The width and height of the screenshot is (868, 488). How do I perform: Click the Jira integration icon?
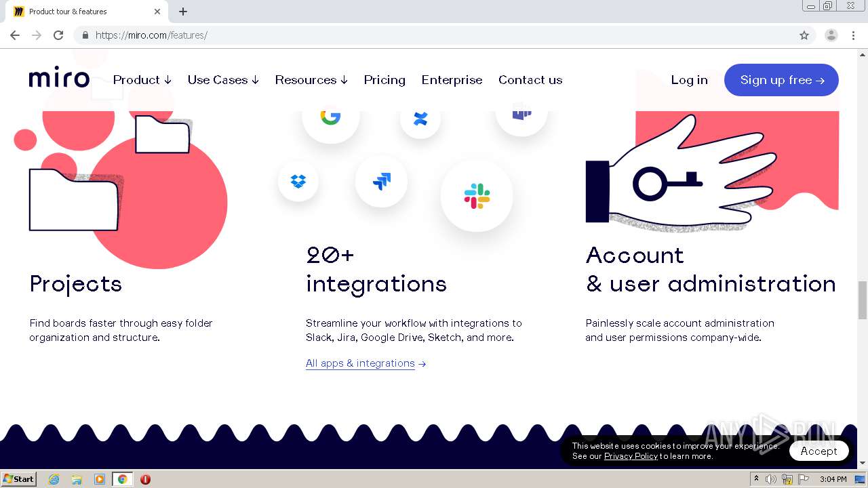coord(382,181)
